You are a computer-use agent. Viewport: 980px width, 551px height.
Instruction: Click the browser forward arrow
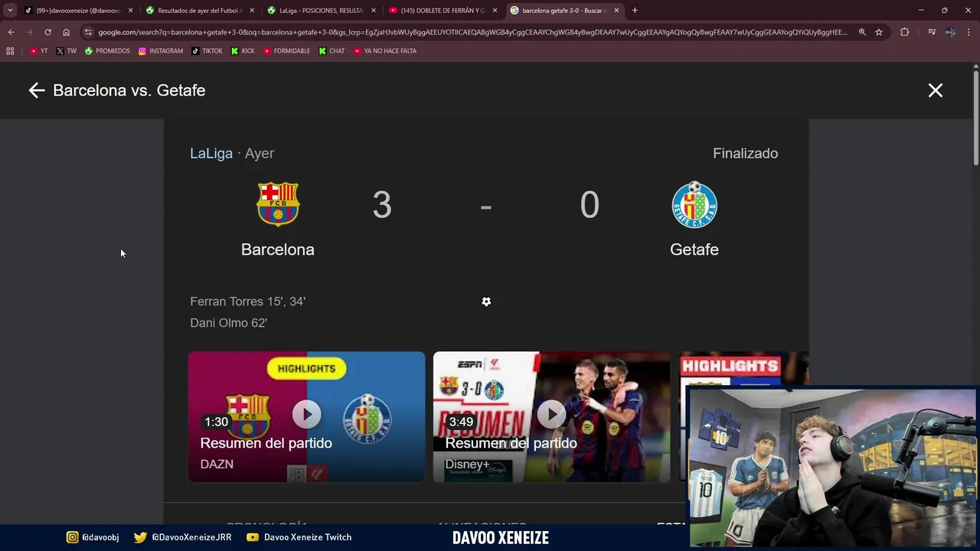point(29,32)
